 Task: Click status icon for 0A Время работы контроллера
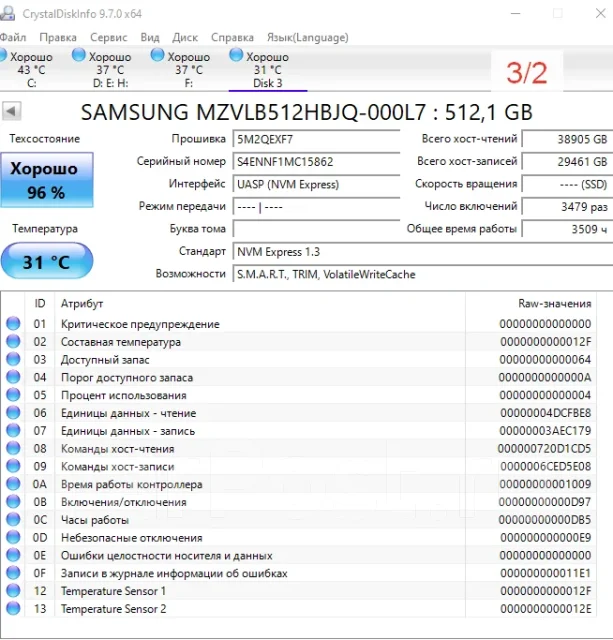[13, 484]
